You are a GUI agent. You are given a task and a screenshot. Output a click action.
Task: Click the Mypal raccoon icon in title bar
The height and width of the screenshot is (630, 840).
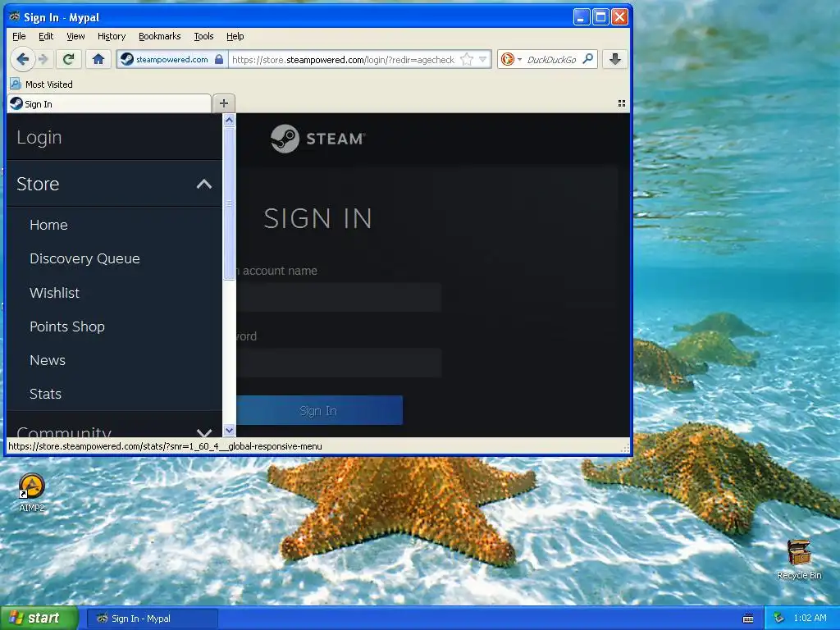[15, 17]
